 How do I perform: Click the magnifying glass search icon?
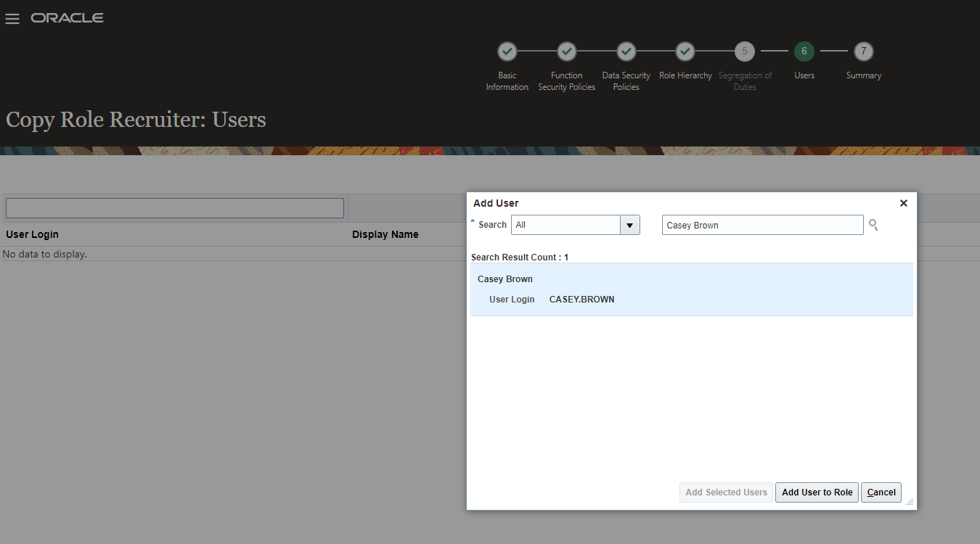(x=873, y=225)
